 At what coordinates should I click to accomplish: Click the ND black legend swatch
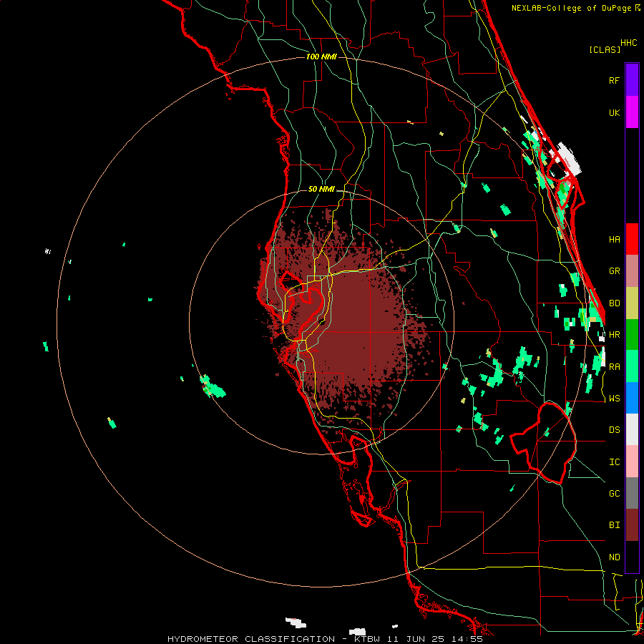pyautogui.click(x=632, y=557)
